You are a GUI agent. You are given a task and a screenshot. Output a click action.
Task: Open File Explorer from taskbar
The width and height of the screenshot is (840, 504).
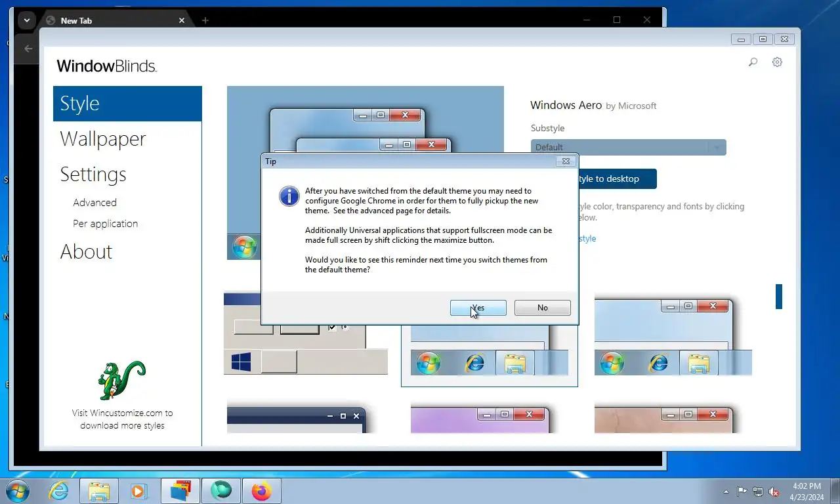[x=99, y=491]
